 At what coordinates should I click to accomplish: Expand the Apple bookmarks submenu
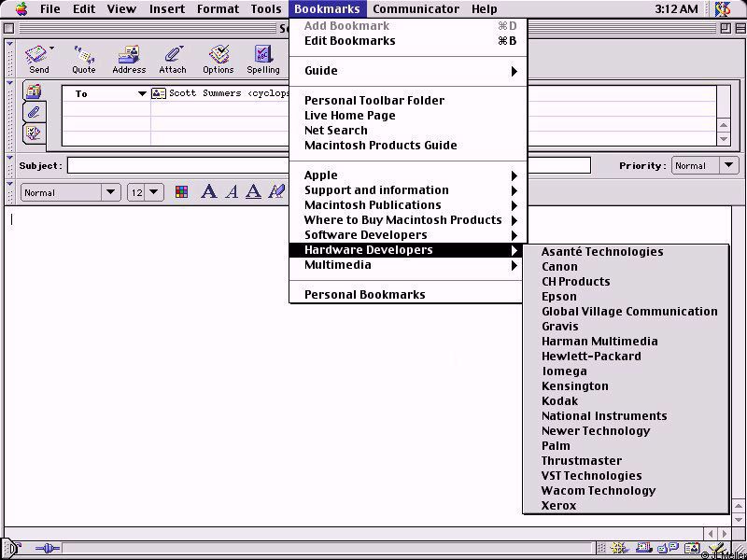(x=408, y=175)
